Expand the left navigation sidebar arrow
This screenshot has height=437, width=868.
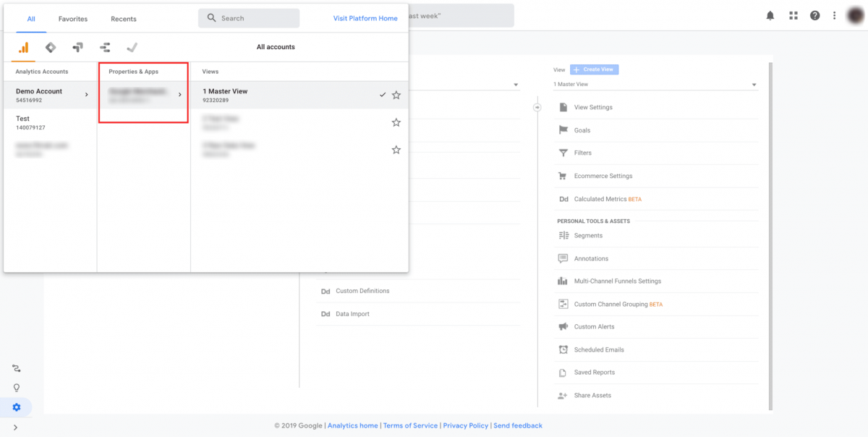pos(16,428)
